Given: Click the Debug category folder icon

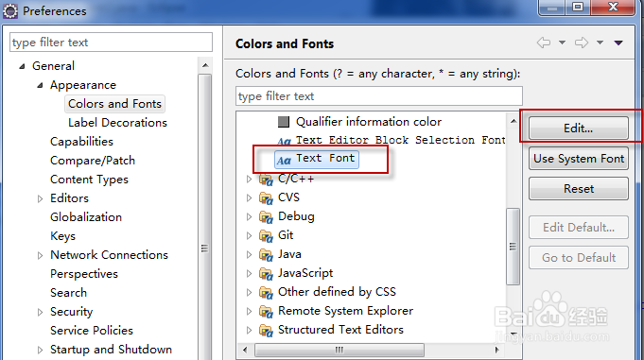Looking at the screenshot, I should pos(266,217).
